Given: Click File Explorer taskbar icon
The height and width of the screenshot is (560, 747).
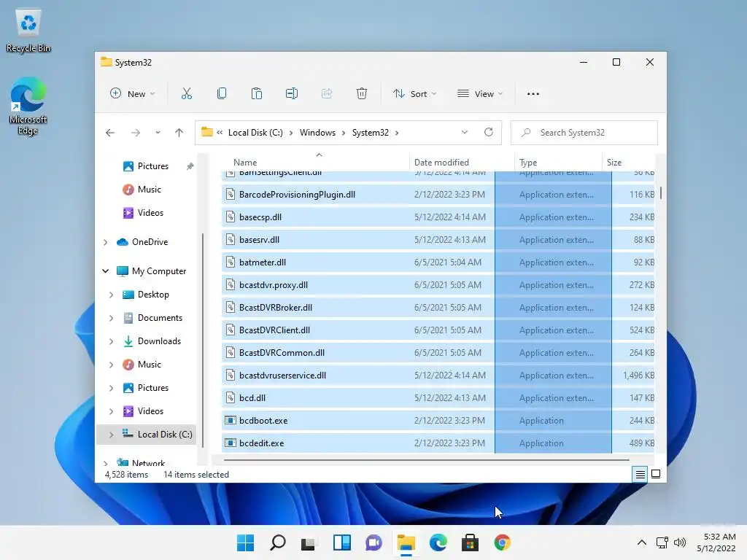Looking at the screenshot, I should [406, 542].
